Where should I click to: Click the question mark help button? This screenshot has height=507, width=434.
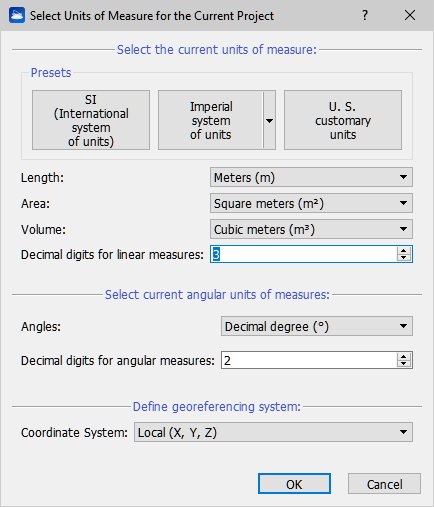pos(365,15)
